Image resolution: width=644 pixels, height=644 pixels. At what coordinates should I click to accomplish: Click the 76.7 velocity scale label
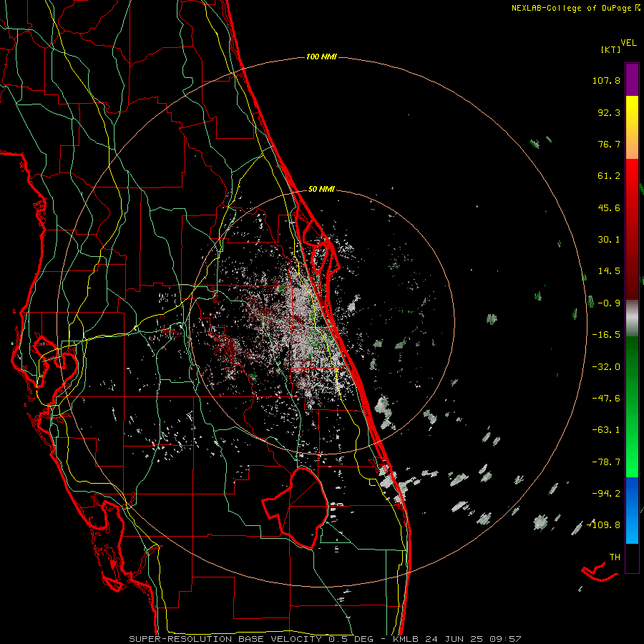609,144
